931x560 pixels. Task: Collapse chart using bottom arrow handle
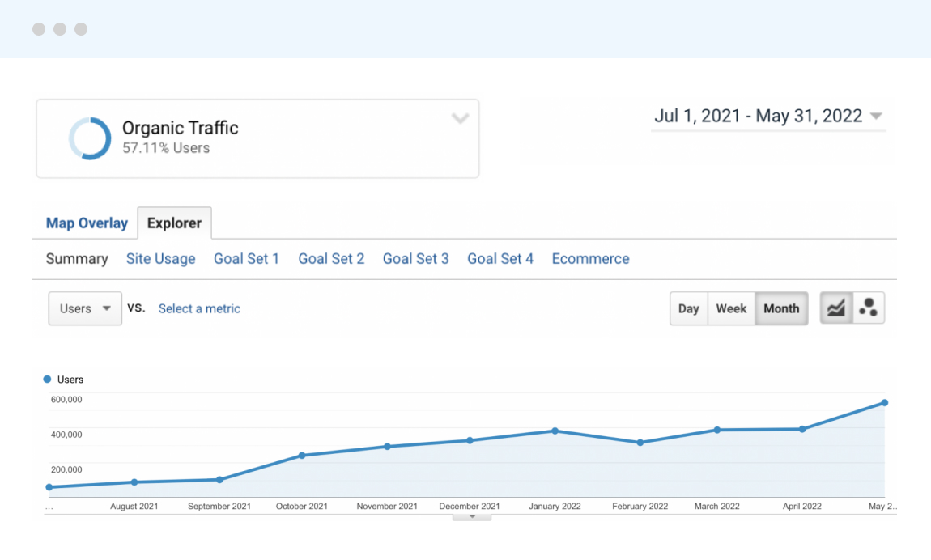471,515
